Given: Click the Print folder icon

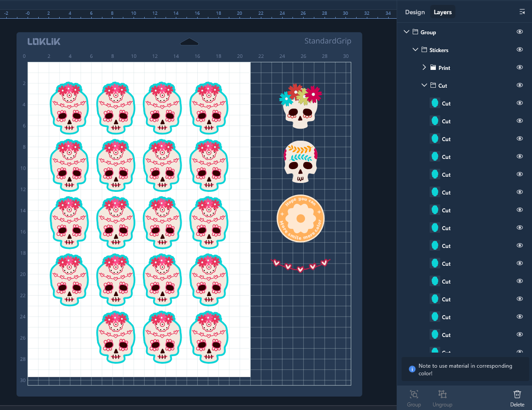Looking at the screenshot, I should (x=433, y=68).
